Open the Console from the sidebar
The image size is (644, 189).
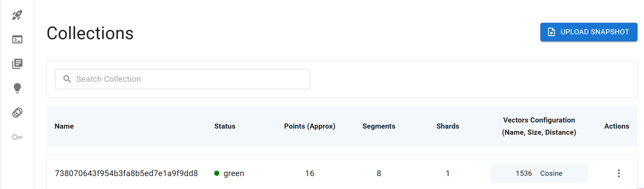17,40
